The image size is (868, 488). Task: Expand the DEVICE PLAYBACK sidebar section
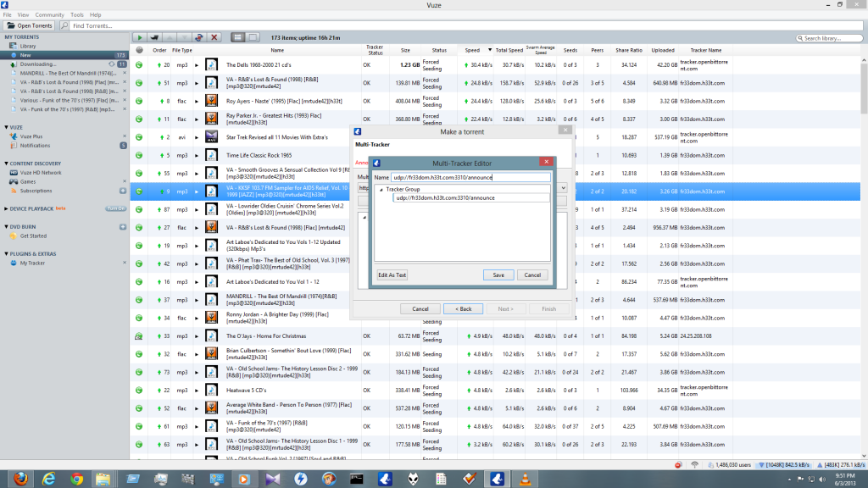[6, 208]
